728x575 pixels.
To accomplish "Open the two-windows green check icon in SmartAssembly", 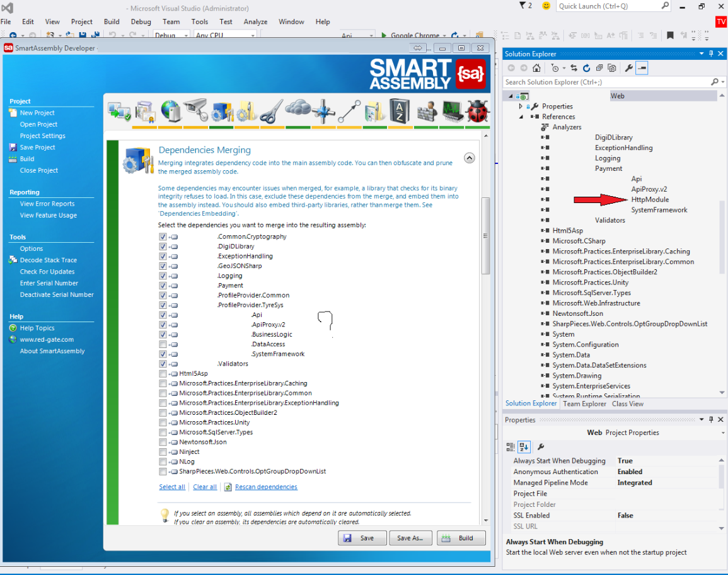I will tap(119, 111).
